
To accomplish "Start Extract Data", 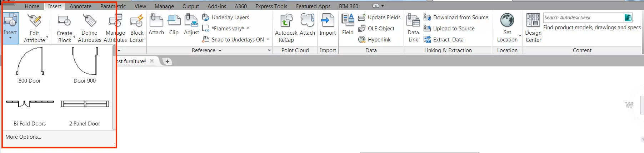I will [x=443, y=39].
